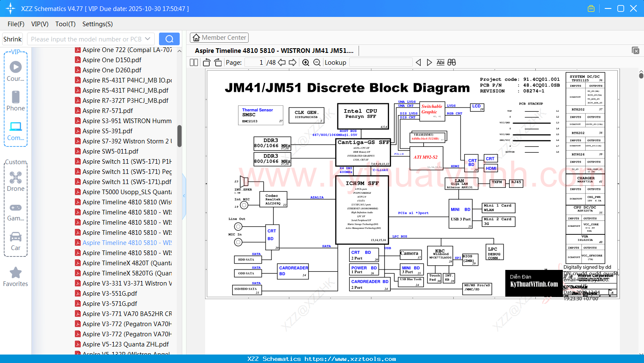Select the Computer category icon
Viewport: 644px width, 363px height.
pyautogui.click(x=16, y=131)
